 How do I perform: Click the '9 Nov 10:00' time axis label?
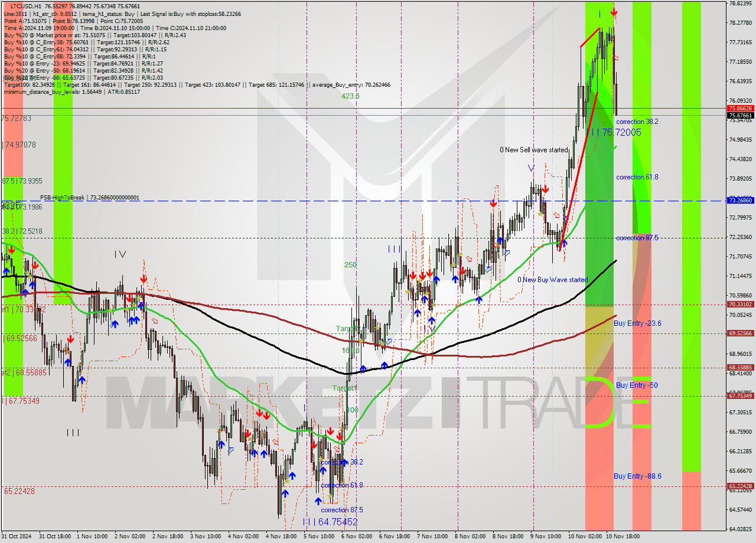[547, 537]
